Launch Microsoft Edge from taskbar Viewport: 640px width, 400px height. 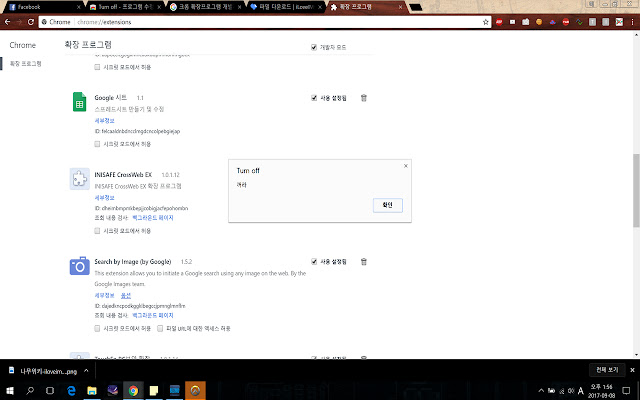click(x=71, y=391)
